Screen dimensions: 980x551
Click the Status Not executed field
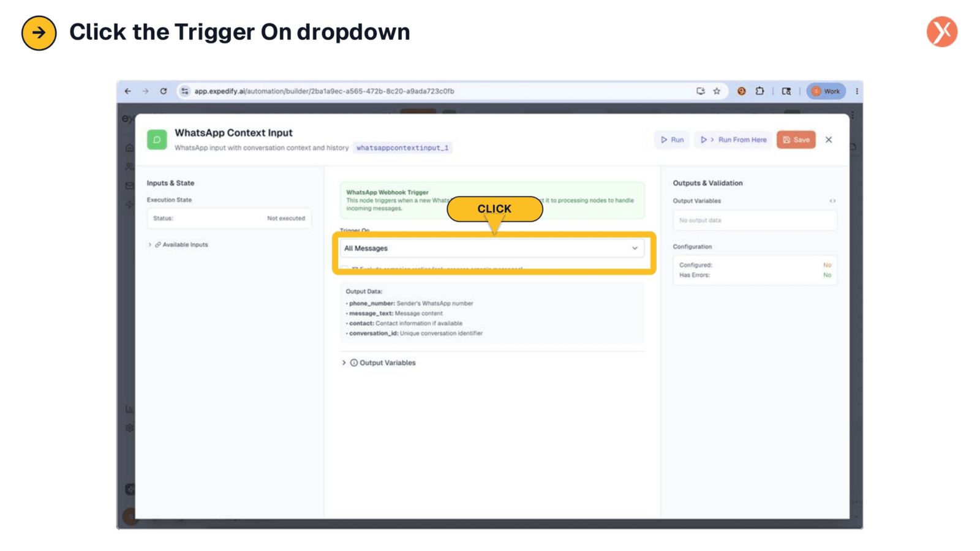coord(229,218)
